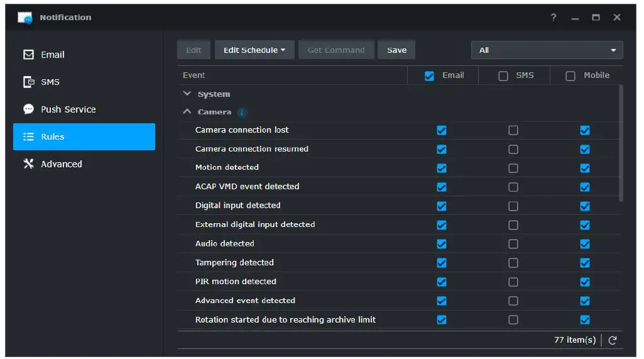The width and height of the screenshot is (644, 359).
Task: Click the info icon next to Camera
Action: (242, 113)
